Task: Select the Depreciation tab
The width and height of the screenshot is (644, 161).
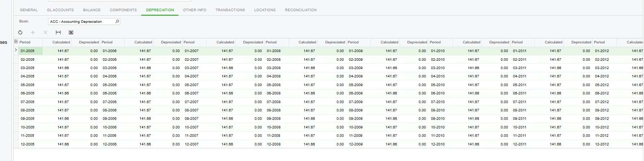Action: 160,10
